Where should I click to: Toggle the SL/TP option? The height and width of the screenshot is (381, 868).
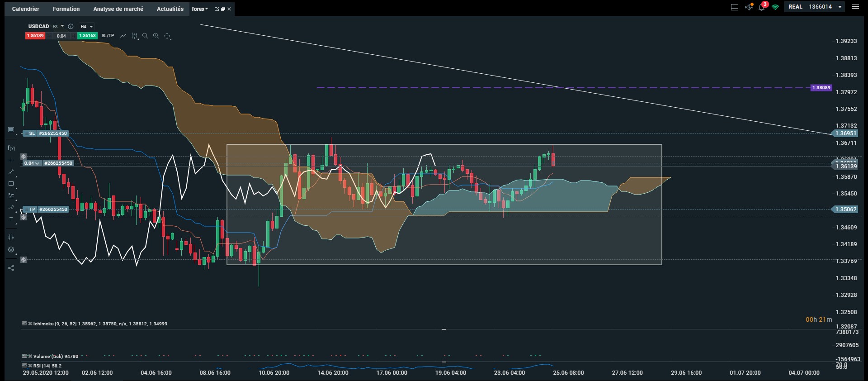pos(108,36)
